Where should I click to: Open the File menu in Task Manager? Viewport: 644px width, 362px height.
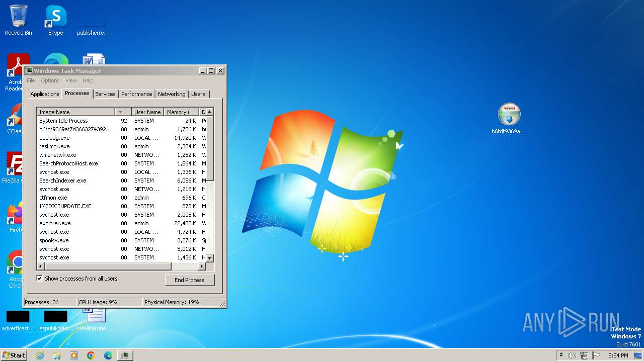[31, 80]
